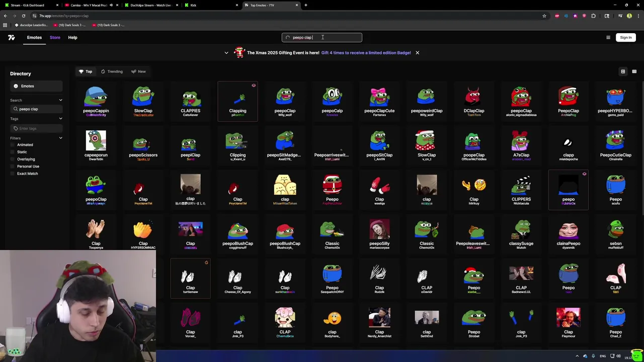Screen dimensions: 644x362
Task: Reload the page with the refresh icon
Action: (x=23, y=16)
